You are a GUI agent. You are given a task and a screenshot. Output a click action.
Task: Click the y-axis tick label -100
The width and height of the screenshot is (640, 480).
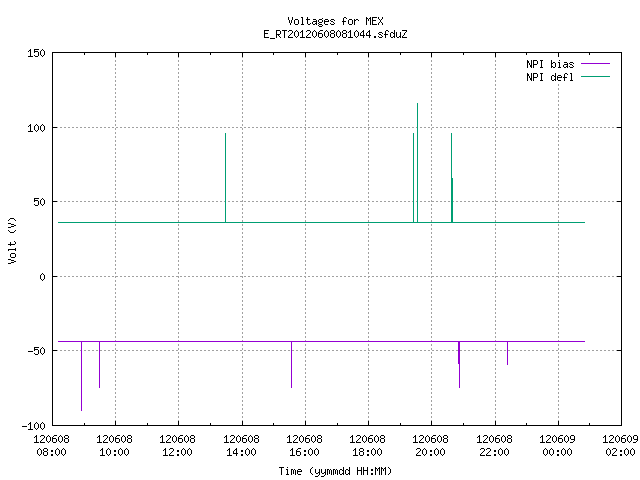click(33, 426)
